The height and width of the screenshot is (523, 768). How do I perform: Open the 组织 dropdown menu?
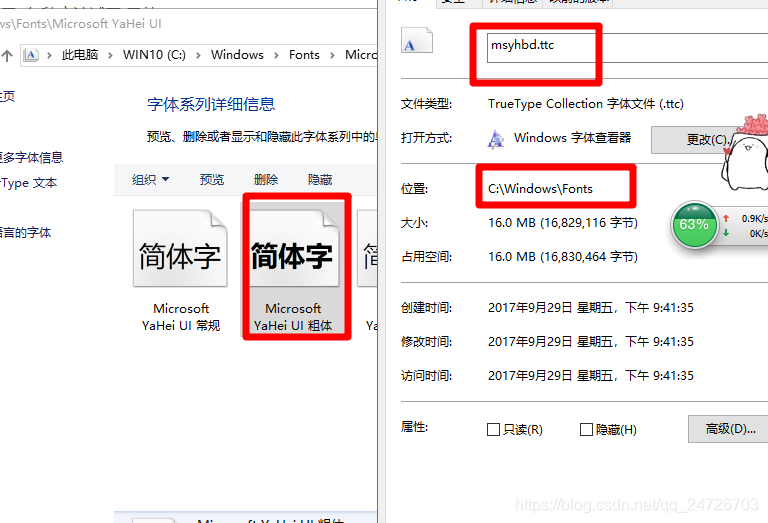150,180
